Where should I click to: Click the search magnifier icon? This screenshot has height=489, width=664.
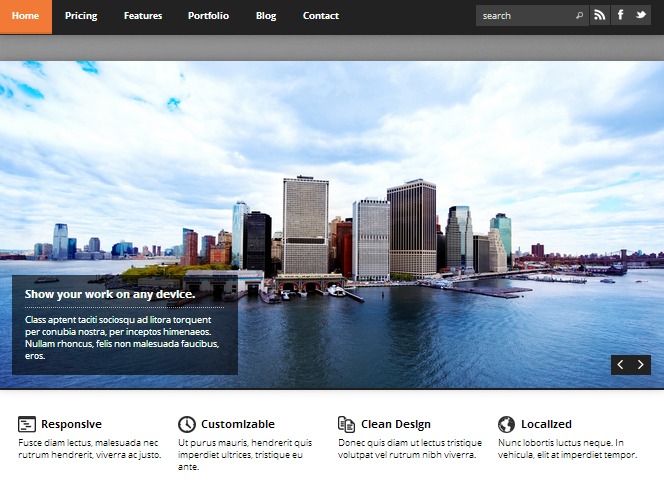[579, 16]
